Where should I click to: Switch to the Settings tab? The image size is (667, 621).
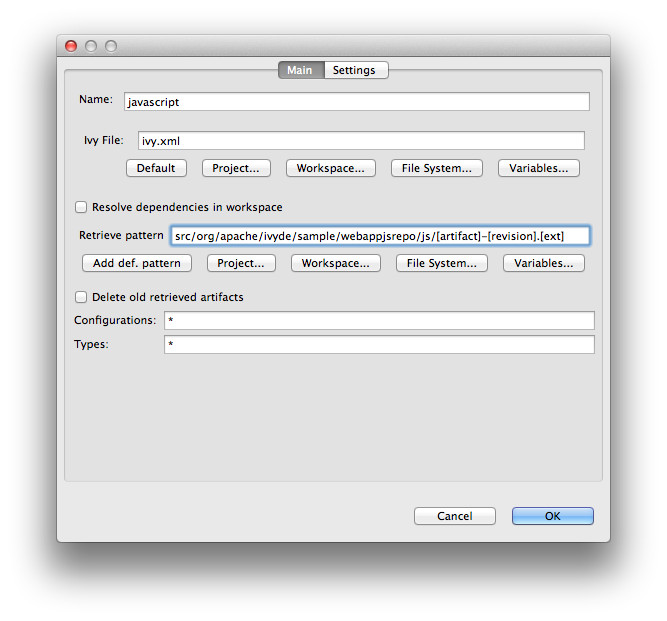click(354, 70)
